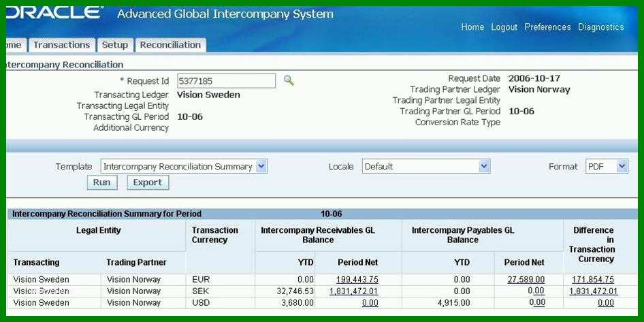Click the Export button
This screenshot has height=322, width=644.
pos(148,182)
